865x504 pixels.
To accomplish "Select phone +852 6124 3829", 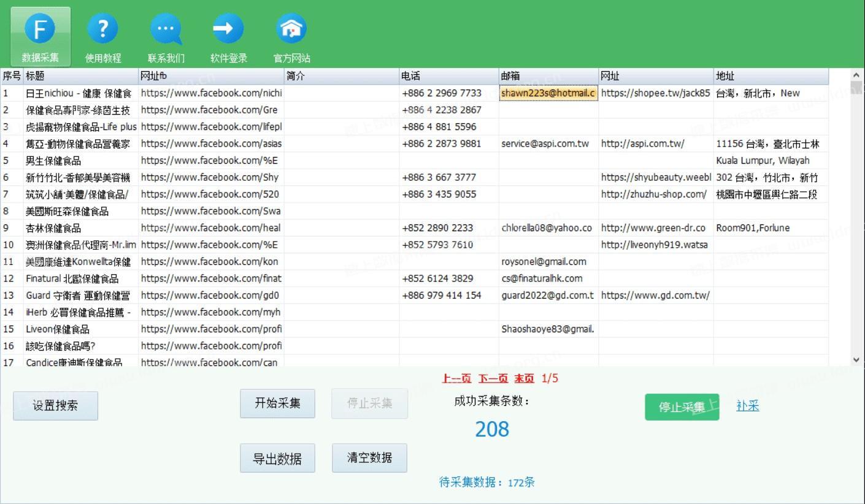I will click(449, 278).
